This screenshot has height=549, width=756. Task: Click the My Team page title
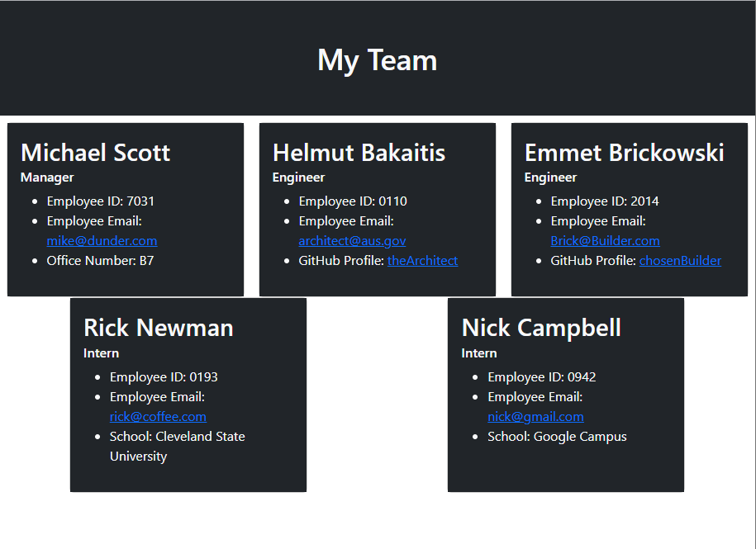(377, 59)
